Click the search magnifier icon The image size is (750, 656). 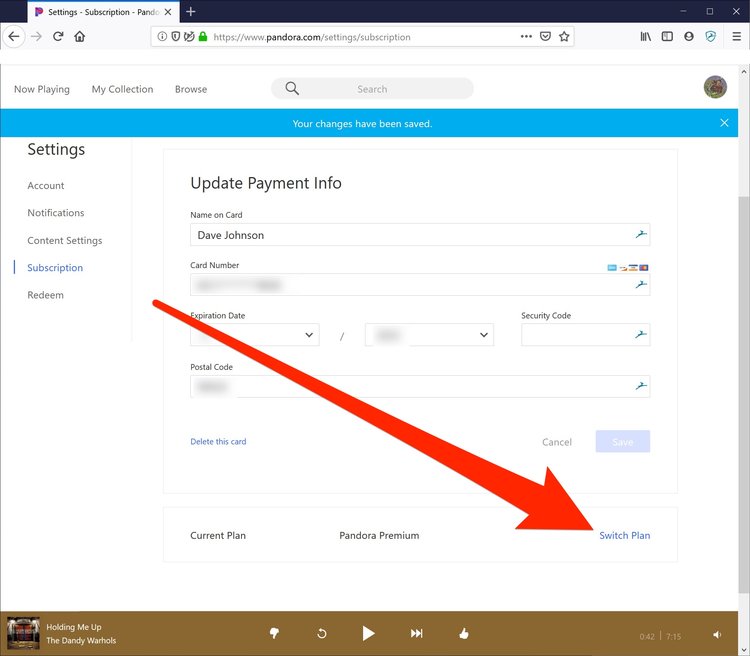(292, 89)
